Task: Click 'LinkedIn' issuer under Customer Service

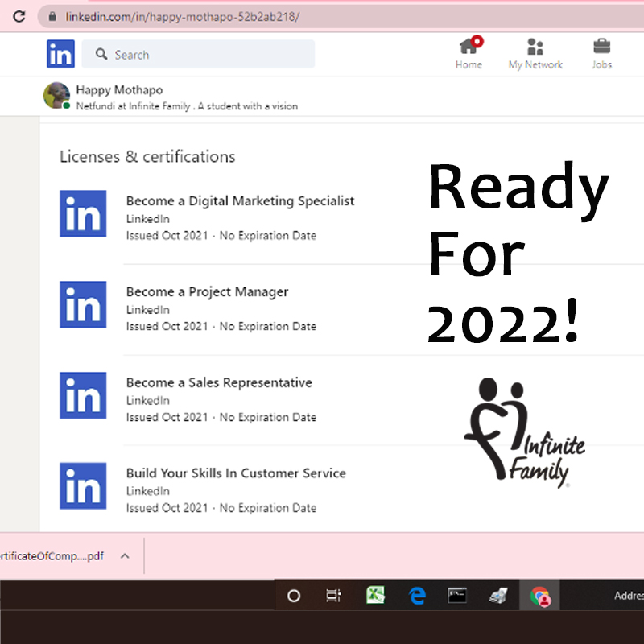Action: [x=148, y=491]
